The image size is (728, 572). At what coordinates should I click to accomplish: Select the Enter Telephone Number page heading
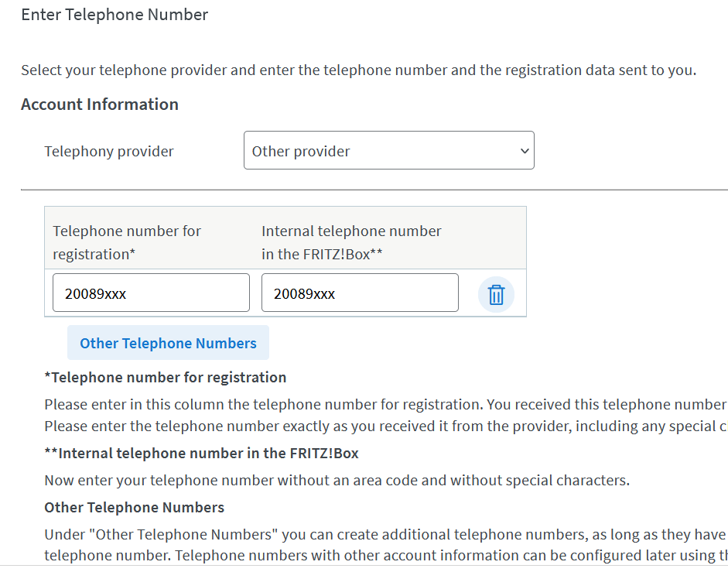pos(114,15)
